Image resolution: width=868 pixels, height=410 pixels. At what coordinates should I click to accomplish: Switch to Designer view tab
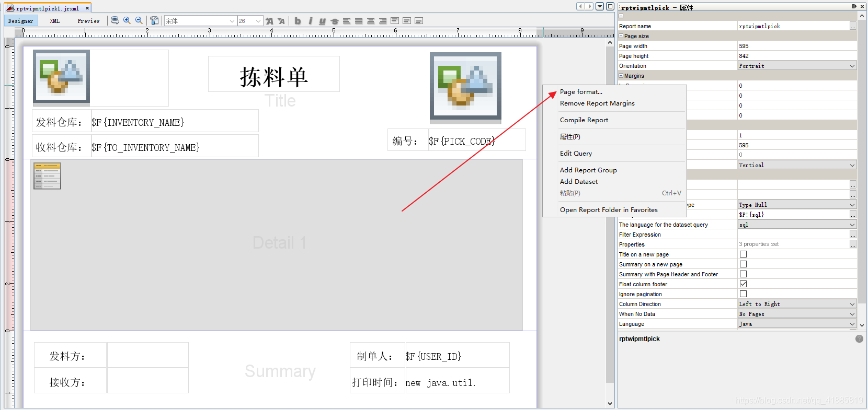point(20,21)
